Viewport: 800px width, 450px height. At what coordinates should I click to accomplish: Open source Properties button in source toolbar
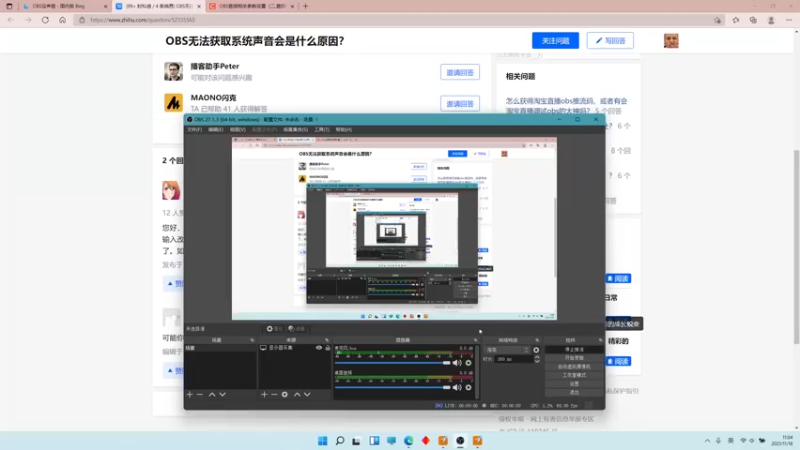click(x=274, y=329)
